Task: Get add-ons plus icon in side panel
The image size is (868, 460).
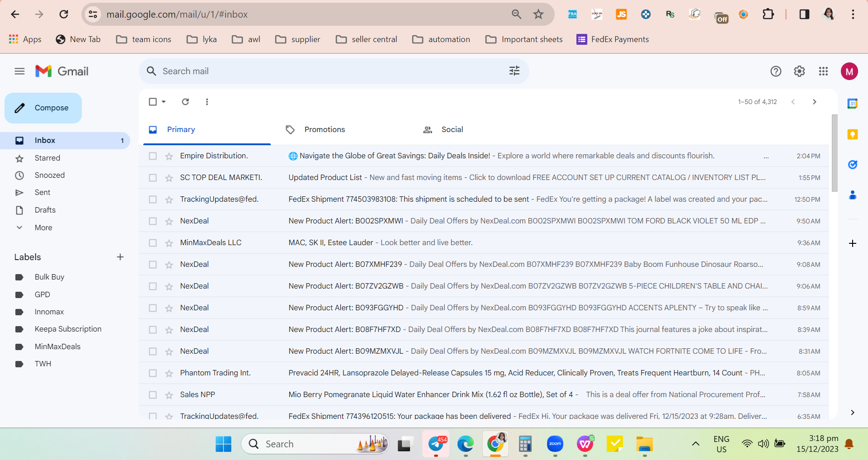Action: (x=853, y=243)
